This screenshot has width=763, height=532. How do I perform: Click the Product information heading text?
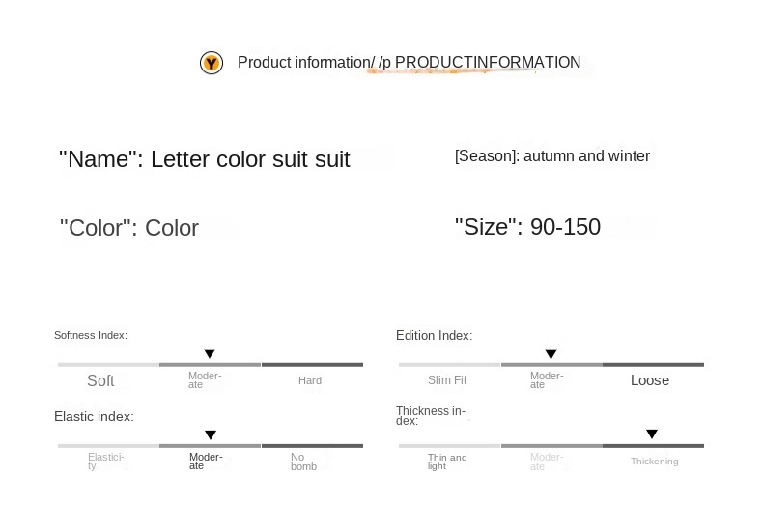409,63
